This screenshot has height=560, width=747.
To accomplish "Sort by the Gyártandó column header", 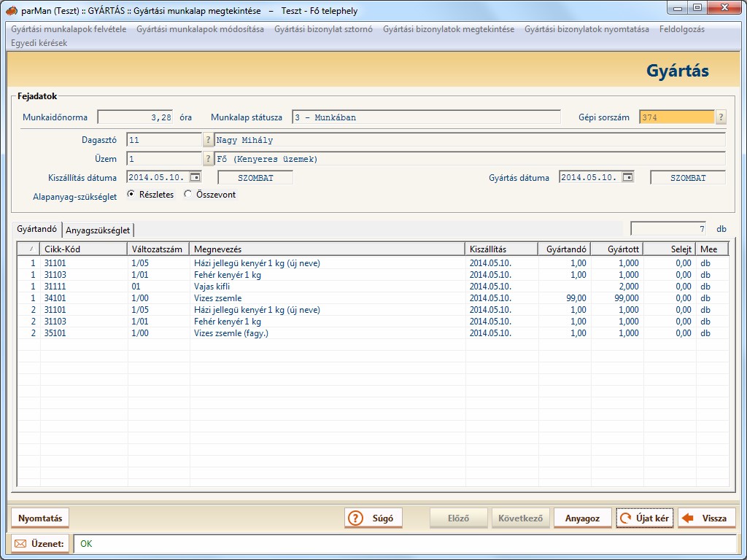I will coord(564,249).
